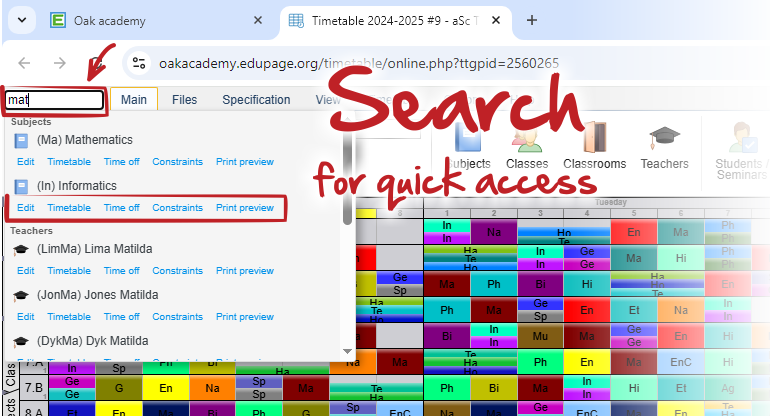The width and height of the screenshot is (770, 416).
Task: Click the Timetable tab grid favicon
Action: (296, 21)
